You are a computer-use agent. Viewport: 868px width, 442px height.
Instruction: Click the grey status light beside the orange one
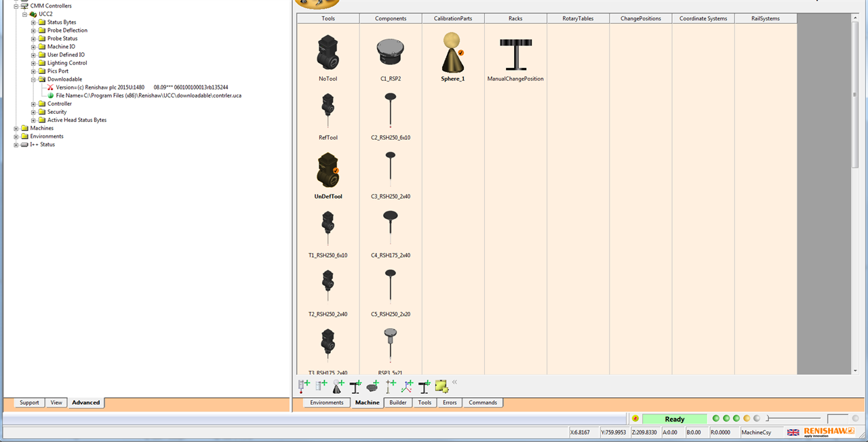tap(757, 419)
